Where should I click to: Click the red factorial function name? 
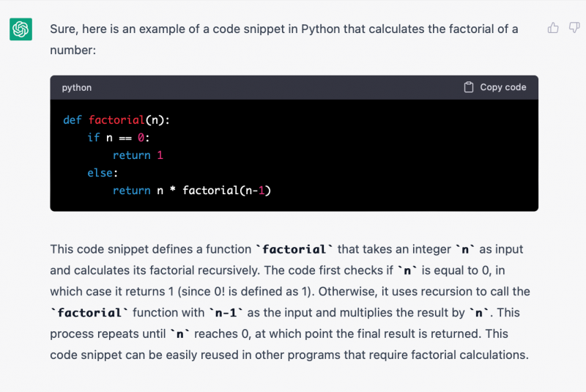pyautogui.click(x=116, y=120)
